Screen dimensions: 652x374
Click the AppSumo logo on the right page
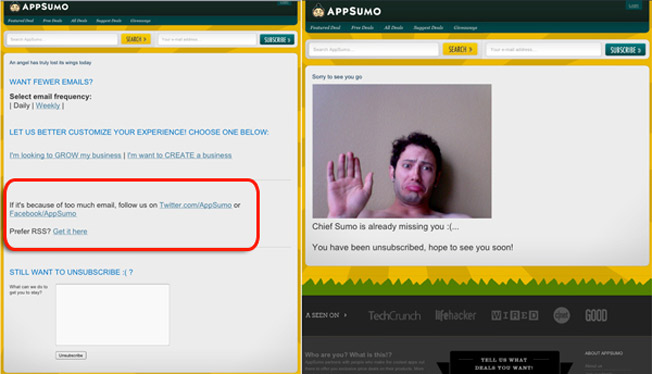tap(346, 11)
